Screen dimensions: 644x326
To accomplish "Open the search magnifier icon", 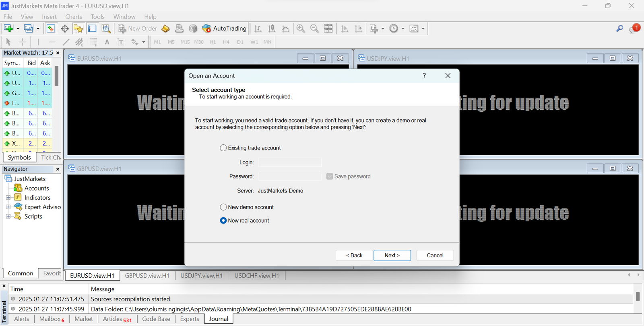I will click(x=620, y=29).
